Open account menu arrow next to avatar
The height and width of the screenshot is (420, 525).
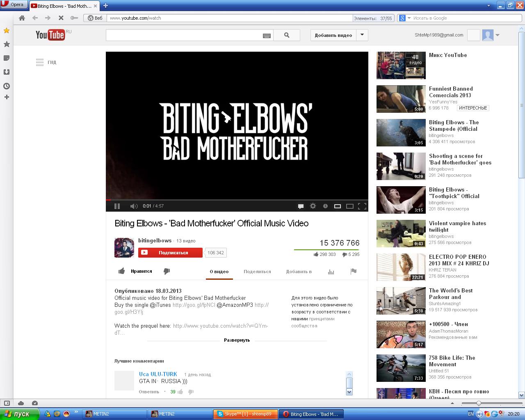pos(498,35)
